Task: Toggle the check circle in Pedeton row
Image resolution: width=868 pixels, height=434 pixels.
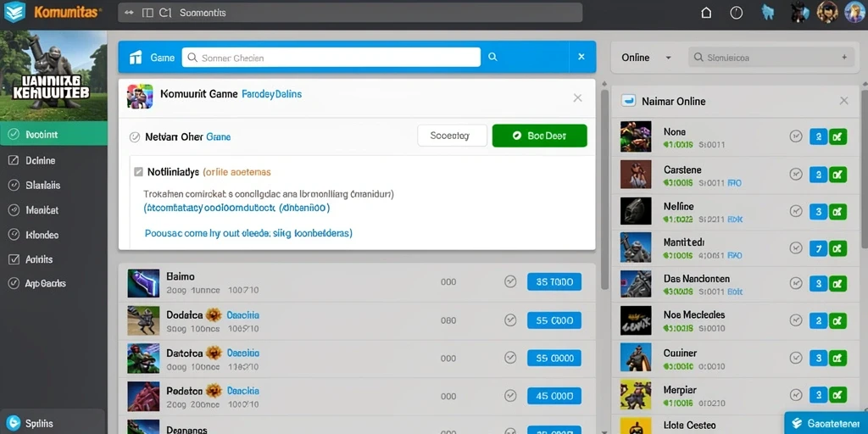Action: pos(510,396)
